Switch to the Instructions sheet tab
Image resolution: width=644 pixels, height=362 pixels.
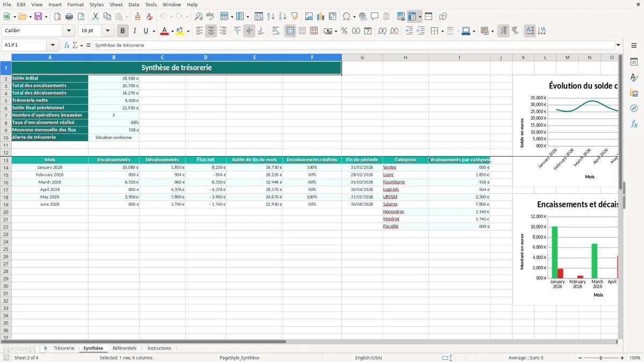[159, 348]
